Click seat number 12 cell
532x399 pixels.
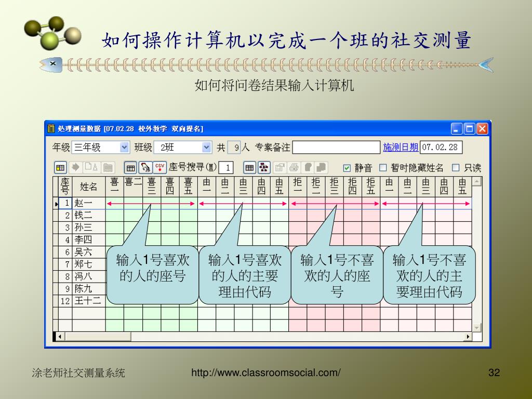coord(65,301)
